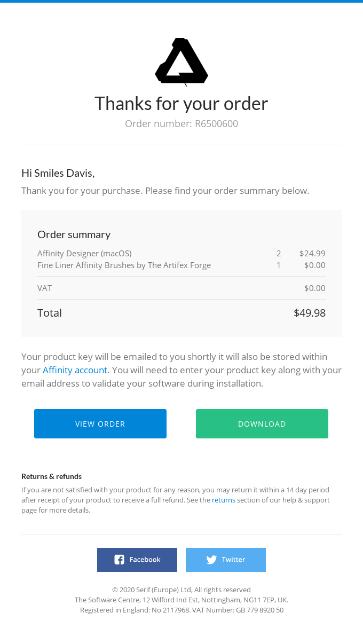Click the Affinity Designer (macOS) line item
The image size is (363, 644).
(x=84, y=254)
